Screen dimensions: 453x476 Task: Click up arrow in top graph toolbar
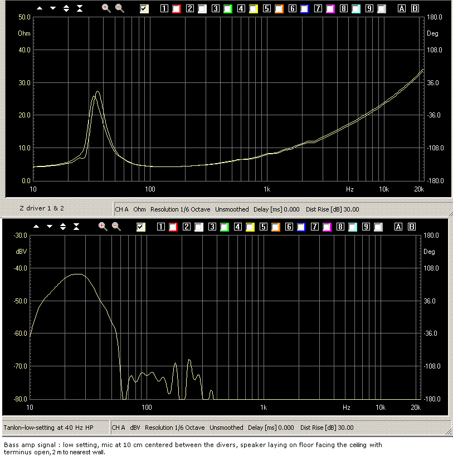point(40,8)
